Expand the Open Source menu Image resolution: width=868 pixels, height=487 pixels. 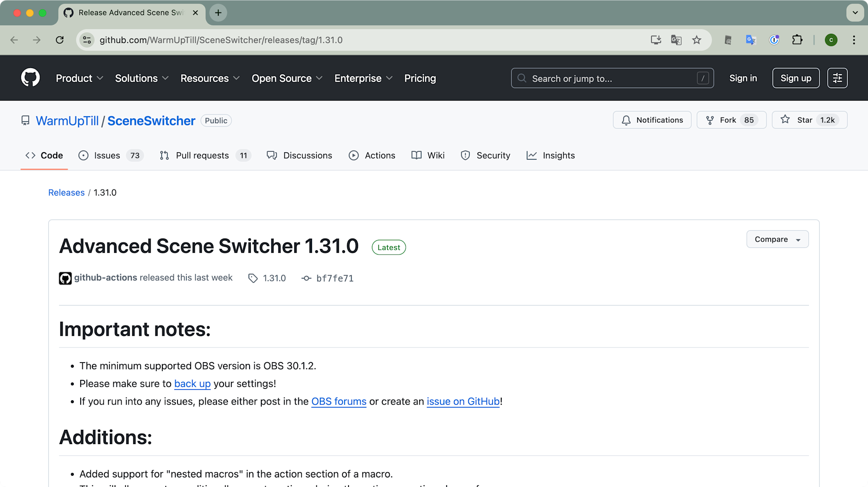(x=287, y=78)
